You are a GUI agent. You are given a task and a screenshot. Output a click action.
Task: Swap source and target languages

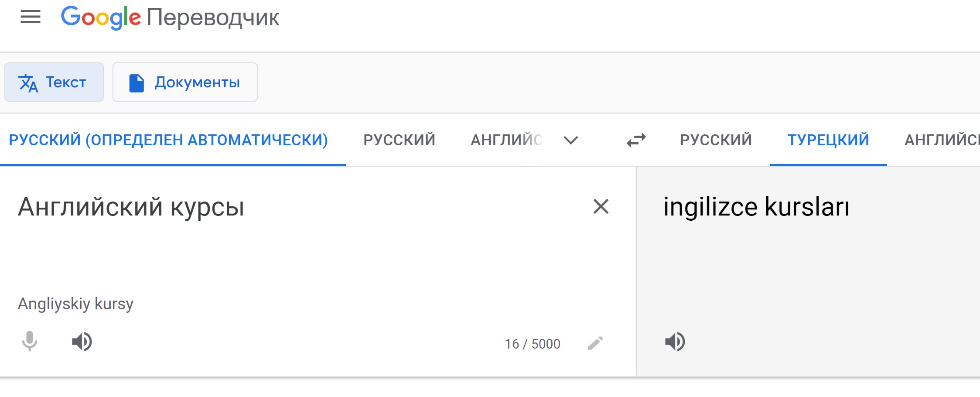(x=636, y=140)
